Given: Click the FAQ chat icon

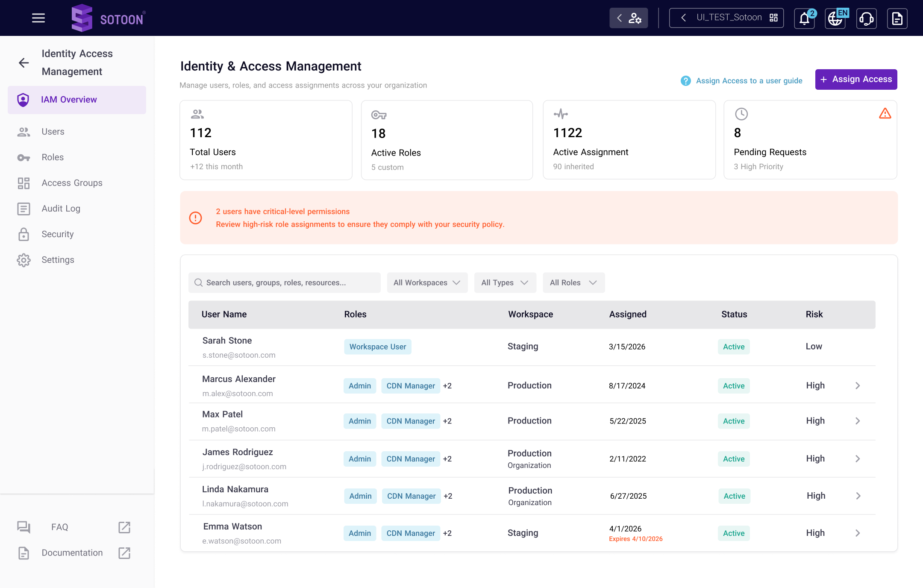Looking at the screenshot, I should pos(24,527).
